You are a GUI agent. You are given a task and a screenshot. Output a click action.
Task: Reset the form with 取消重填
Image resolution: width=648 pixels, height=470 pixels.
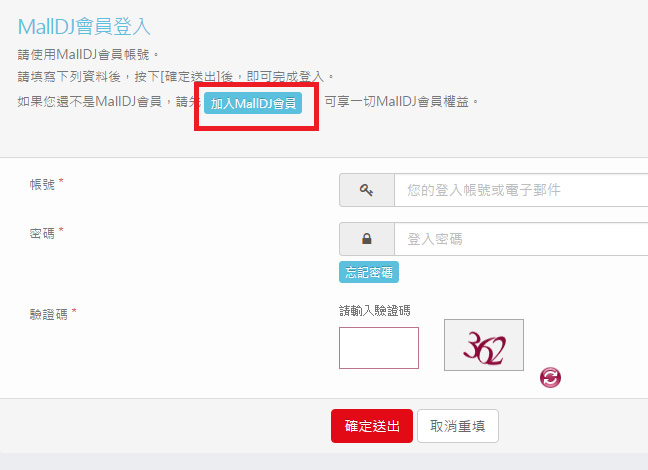click(457, 426)
